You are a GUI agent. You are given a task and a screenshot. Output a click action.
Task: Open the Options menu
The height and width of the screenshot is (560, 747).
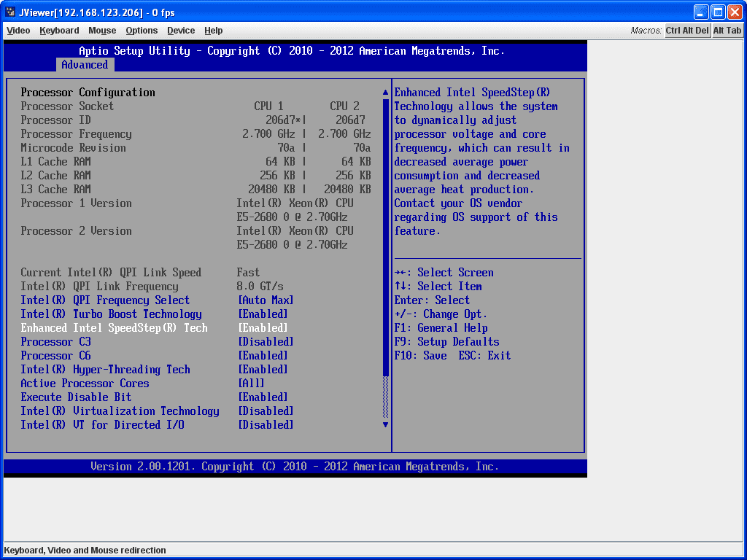click(142, 31)
